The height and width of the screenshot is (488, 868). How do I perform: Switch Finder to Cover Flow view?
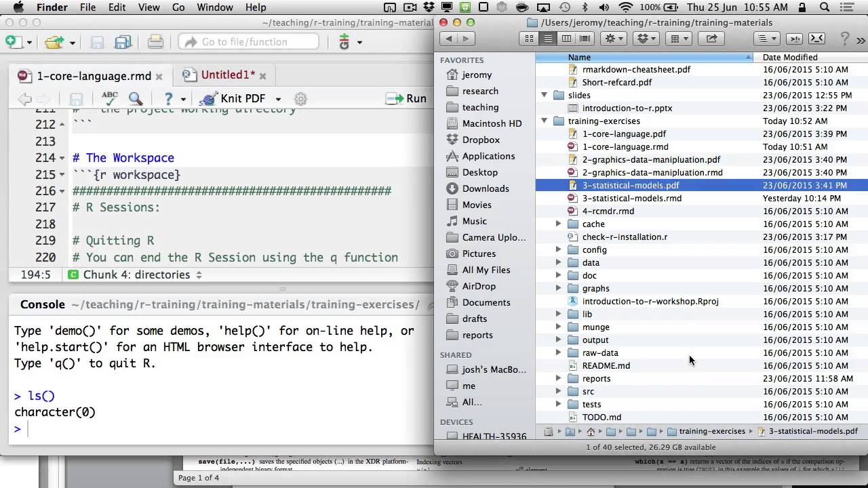click(585, 39)
